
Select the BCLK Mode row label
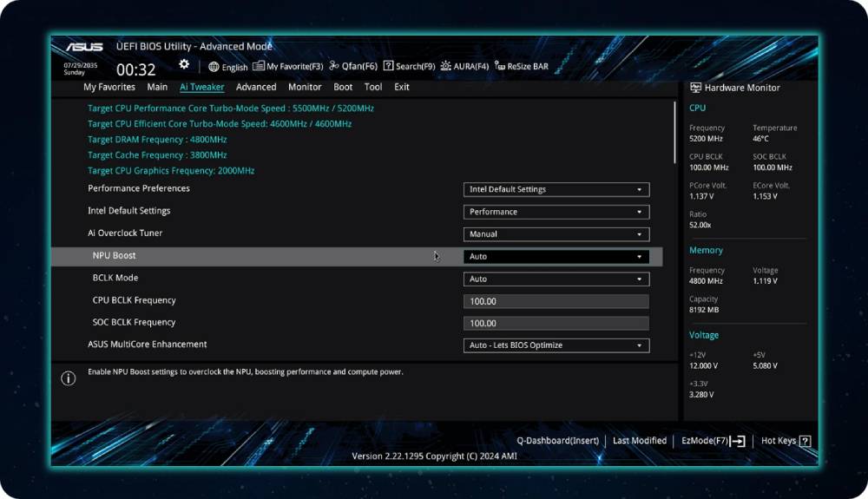[x=115, y=278]
